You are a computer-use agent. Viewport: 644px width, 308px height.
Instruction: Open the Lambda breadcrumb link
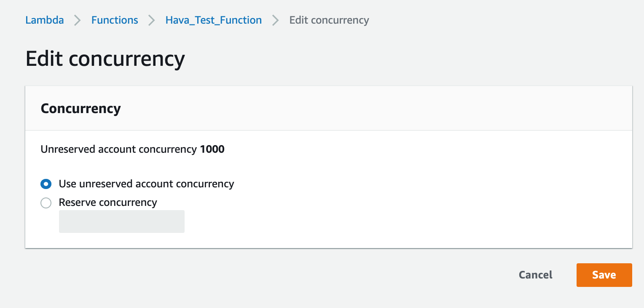pos(44,20)
